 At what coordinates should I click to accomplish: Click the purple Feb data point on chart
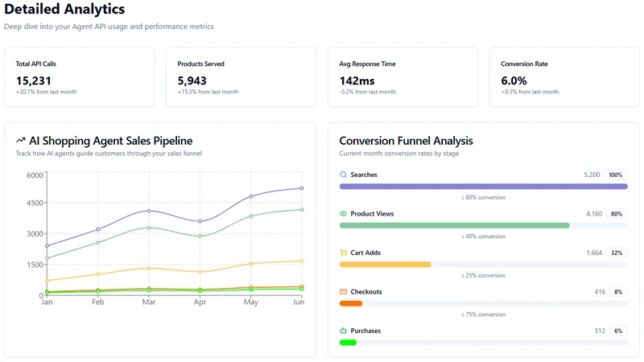tap(97, 229)
